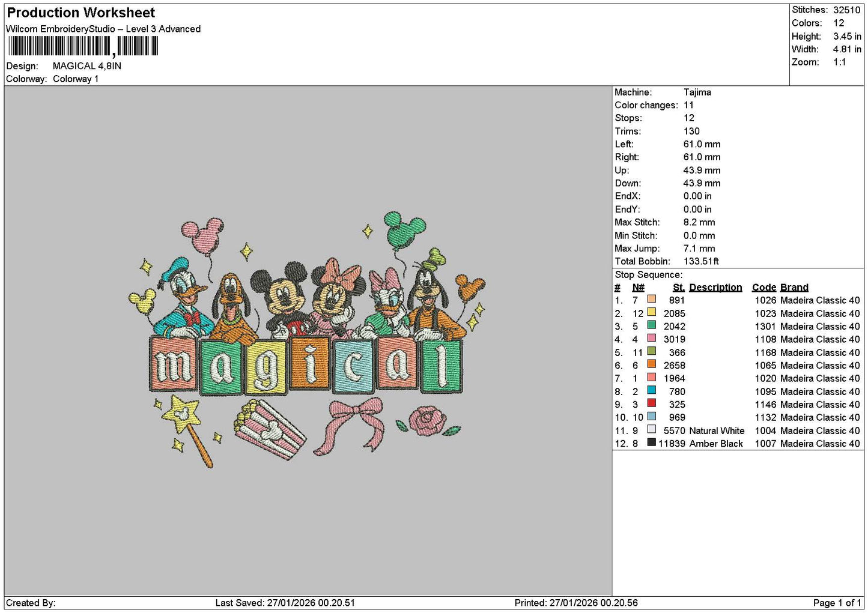Click the 'Created By:' footer label
The width and height of the screenshot is (868, 613).
31,603
